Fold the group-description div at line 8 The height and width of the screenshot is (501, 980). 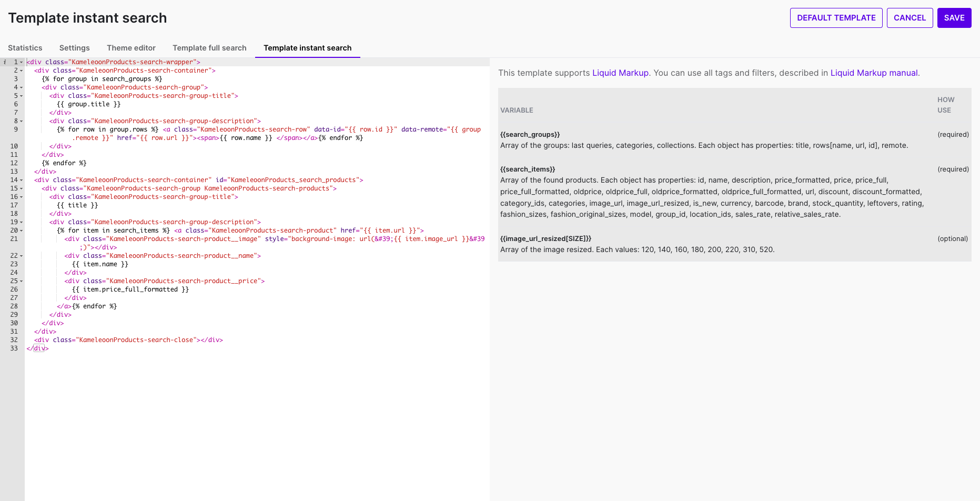(x=22, y=121)
